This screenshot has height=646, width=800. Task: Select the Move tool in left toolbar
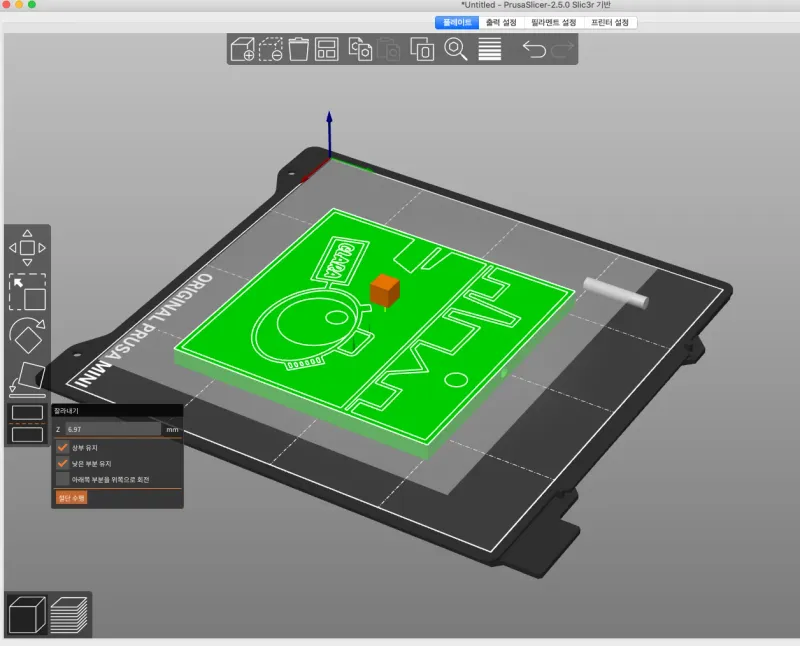pyautogui.click(x=28, y=248)
